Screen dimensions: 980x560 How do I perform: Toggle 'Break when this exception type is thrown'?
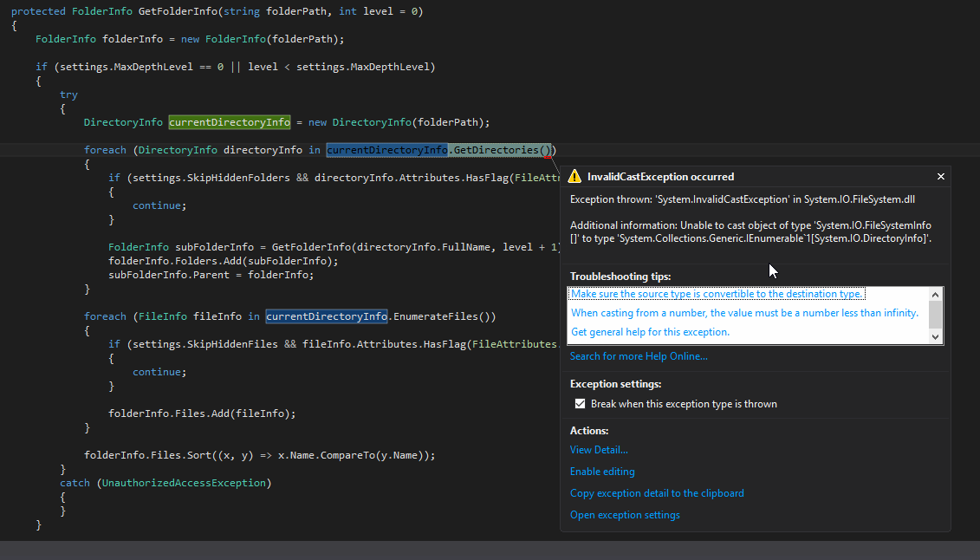click(581, 404)
